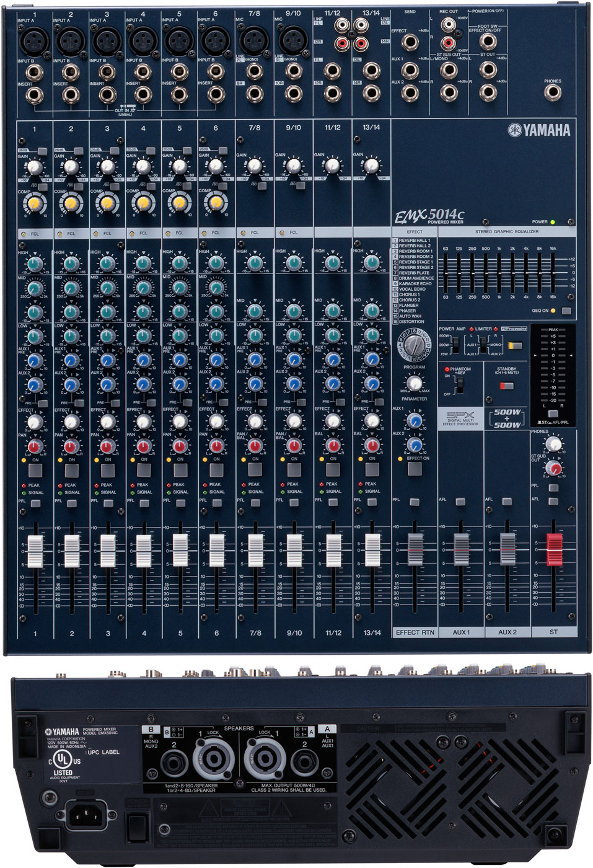
Task: Click the channel 5 HIGH EQ knob
Action: [x=180, y=263]
